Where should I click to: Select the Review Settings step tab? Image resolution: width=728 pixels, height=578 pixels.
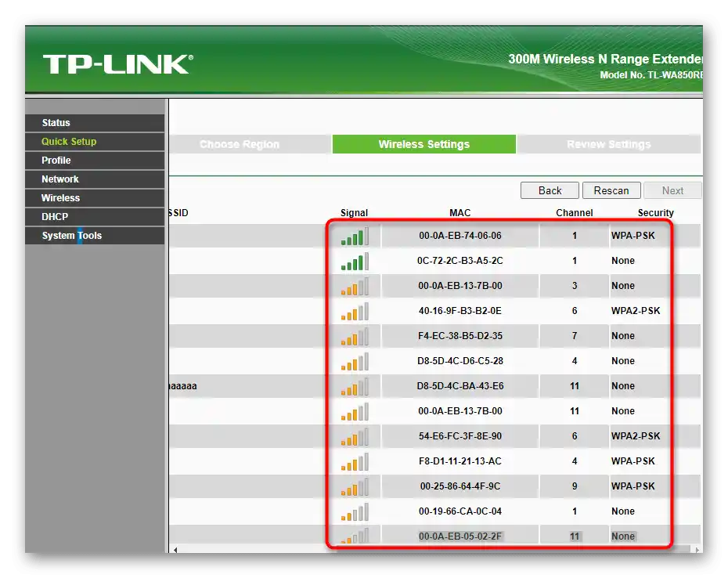[609, 144]
